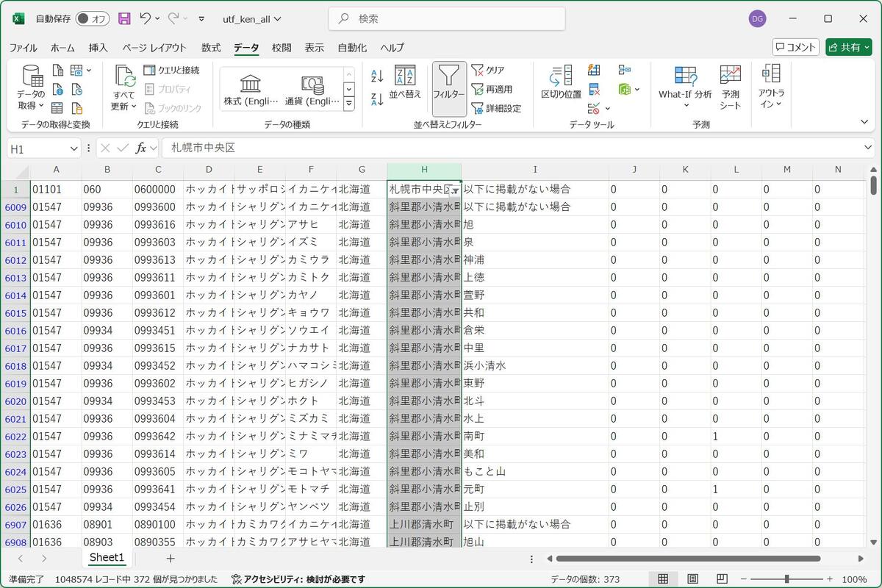882x588 pixels.
Task: Select the Sheet1 tab
Action: pos(107,558)
